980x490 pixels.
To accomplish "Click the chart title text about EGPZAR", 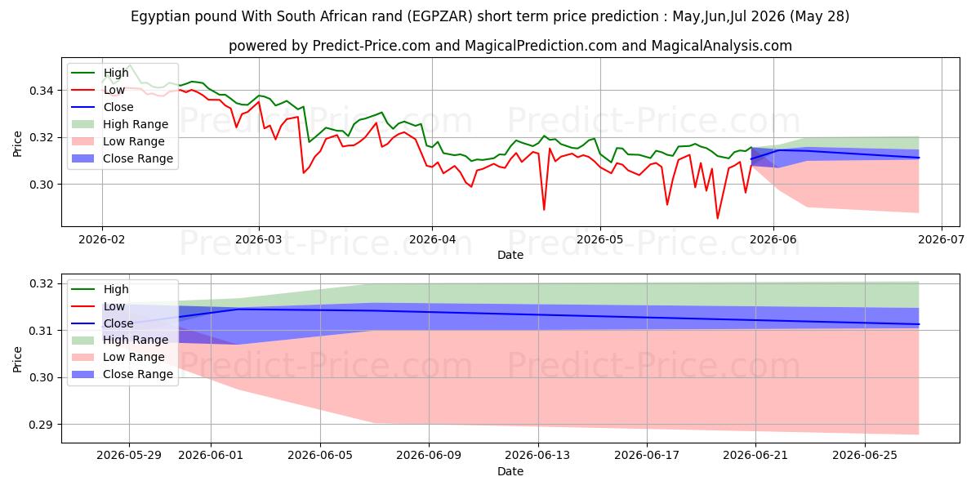I will (490, 16).
